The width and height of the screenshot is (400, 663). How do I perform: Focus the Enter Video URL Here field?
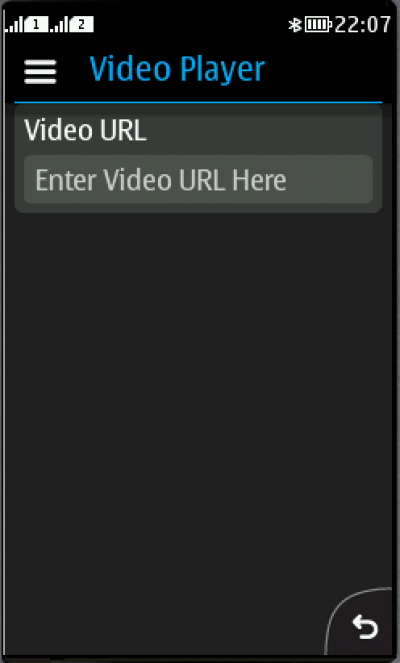click(x=198, y=179)
